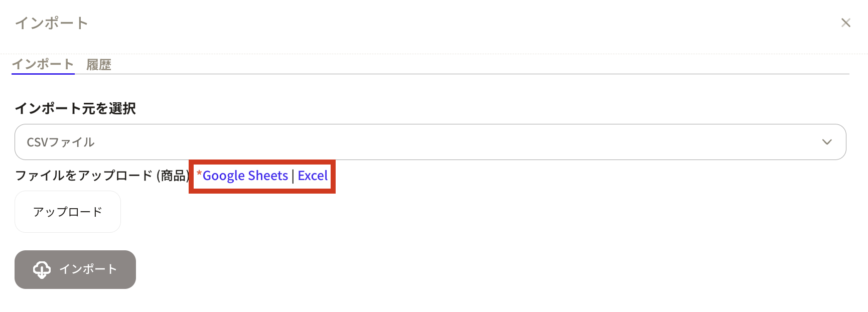
Task: Click the インポート text label on the gray button
Action: coord(88,269)
